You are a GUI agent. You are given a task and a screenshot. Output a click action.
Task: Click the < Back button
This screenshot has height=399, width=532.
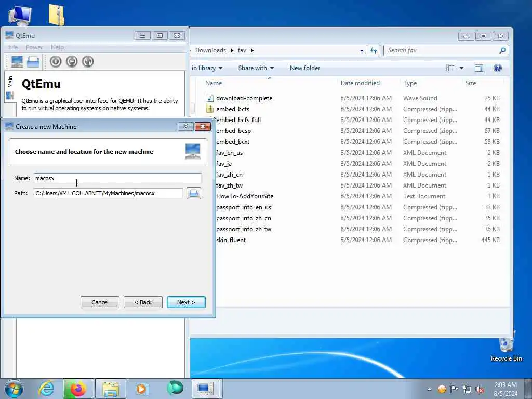pos(143,302)
